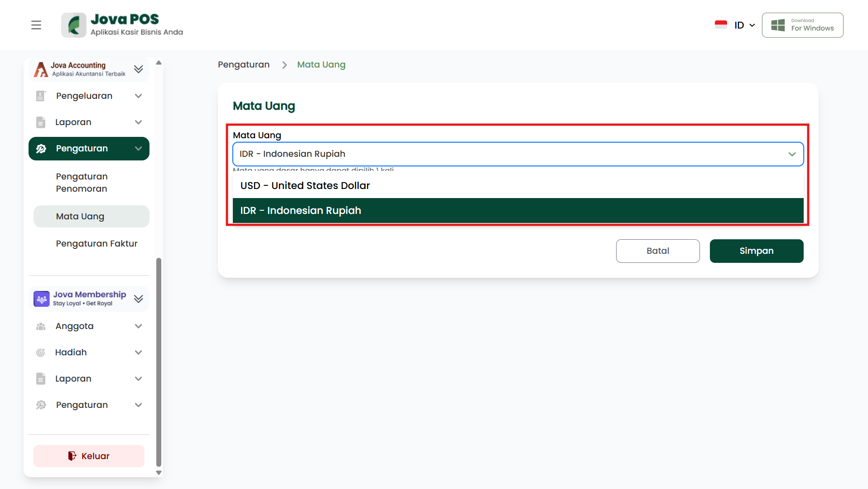This screenshot has width=868, height=489.
Task: Click the sidebar scroll down arrow
Action: pyautogui.click(x=159, y=473)
